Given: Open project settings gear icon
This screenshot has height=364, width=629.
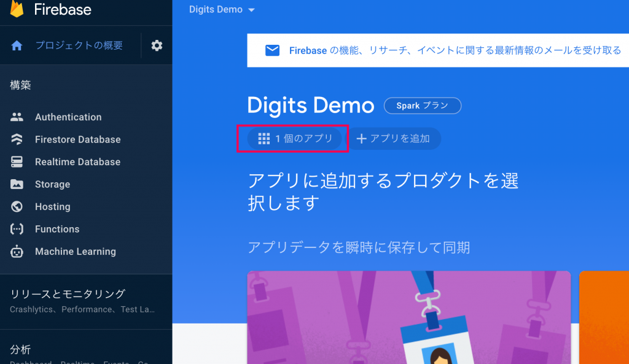Looking at the screenshot, I should pos(157,45).
